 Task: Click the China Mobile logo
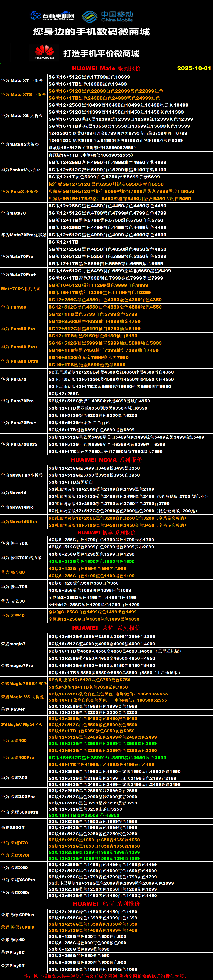108,16
